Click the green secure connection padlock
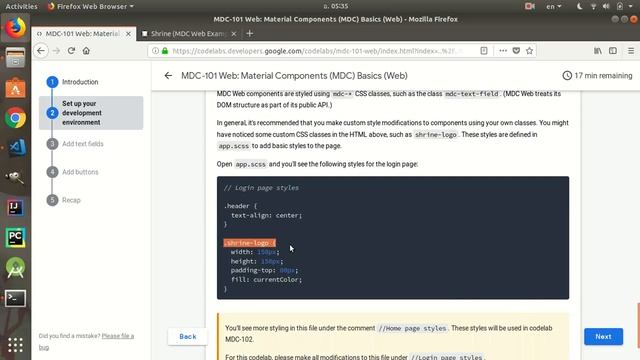640x360 pixels. (x=164, y=51)
